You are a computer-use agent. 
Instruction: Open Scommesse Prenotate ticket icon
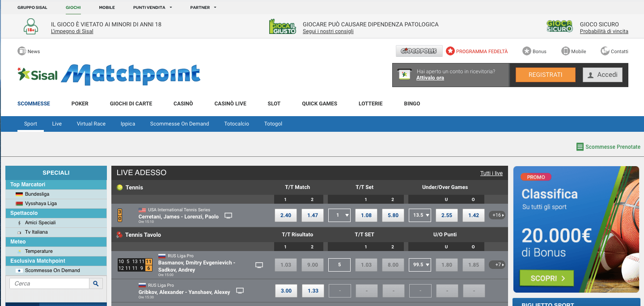point(580,147)
